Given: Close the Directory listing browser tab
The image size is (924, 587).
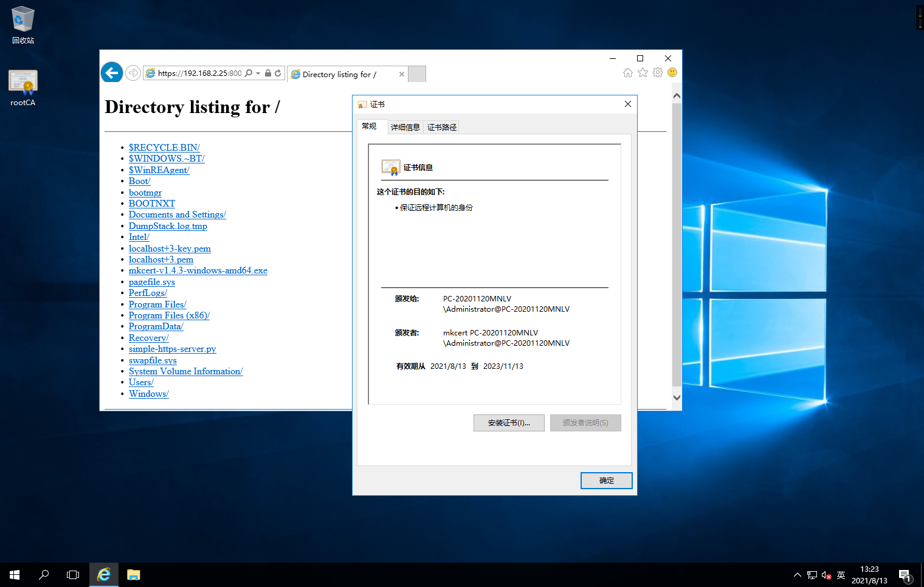Looking at the screenshot, I should pyautogui.click(x=401, y=74).
